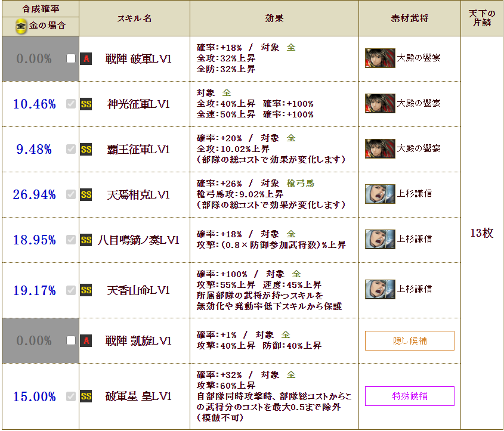Click skill name 天焉相克LV1
The image size is (504, 431).
click(x=138, y=194)
